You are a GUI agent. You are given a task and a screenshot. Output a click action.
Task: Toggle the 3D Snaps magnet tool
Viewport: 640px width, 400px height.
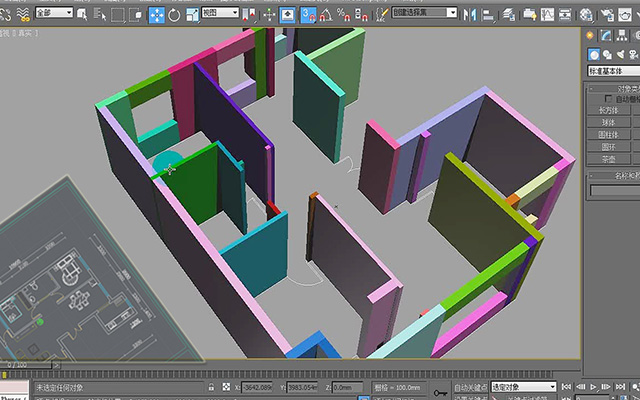coord(308,15)
